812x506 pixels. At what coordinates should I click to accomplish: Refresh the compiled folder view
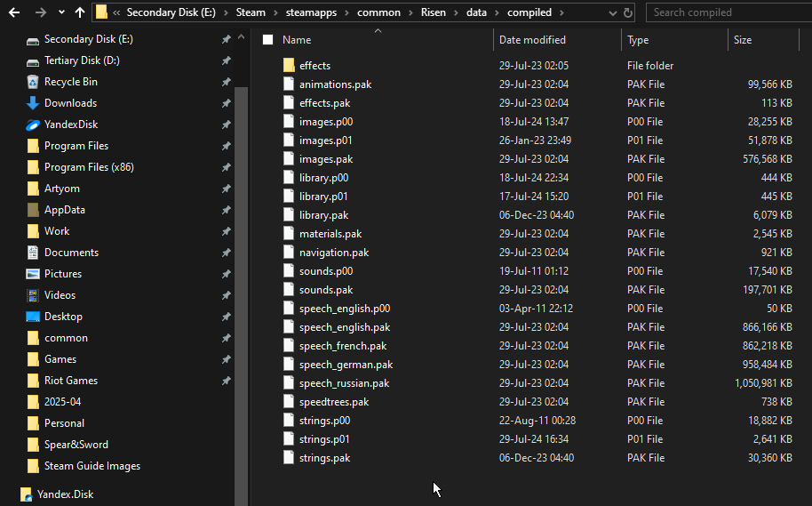[628, 13]
